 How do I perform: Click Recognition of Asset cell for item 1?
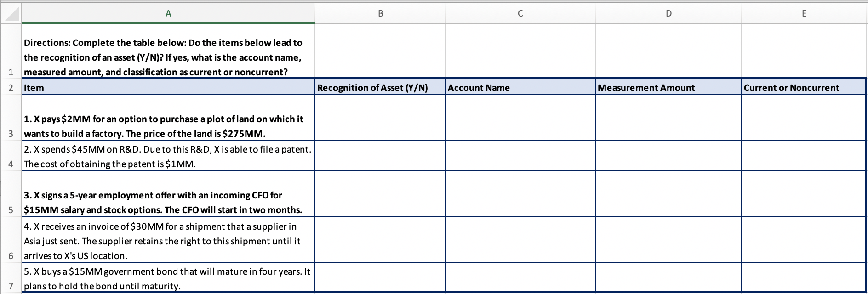[380, 117]
